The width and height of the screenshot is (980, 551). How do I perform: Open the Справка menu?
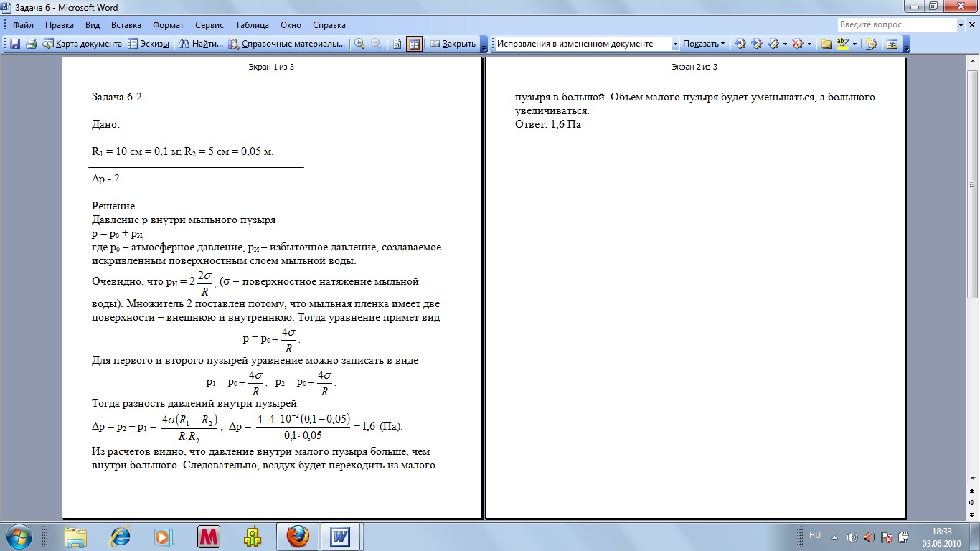tap(329, 25)
